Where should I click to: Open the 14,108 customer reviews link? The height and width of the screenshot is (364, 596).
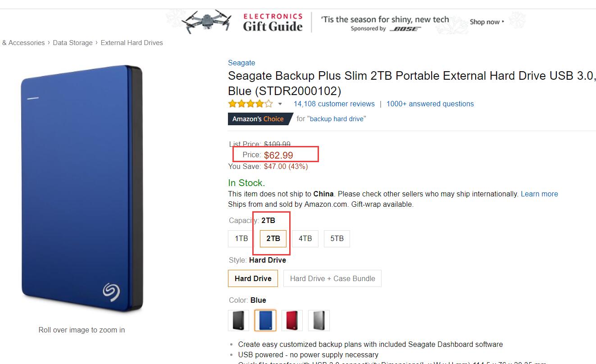coord(334,104)
